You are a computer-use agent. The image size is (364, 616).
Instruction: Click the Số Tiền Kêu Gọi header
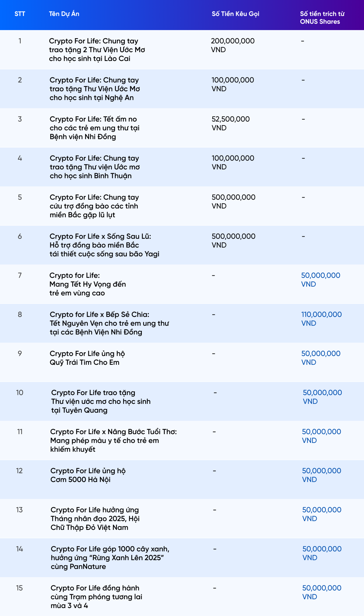[x=235, y=14]
